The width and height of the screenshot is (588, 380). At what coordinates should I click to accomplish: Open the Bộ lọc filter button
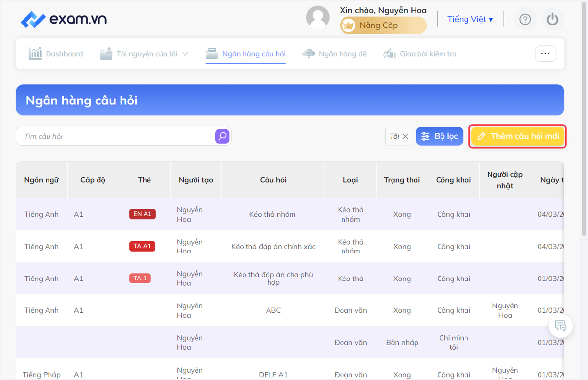(x=440, y=136)
